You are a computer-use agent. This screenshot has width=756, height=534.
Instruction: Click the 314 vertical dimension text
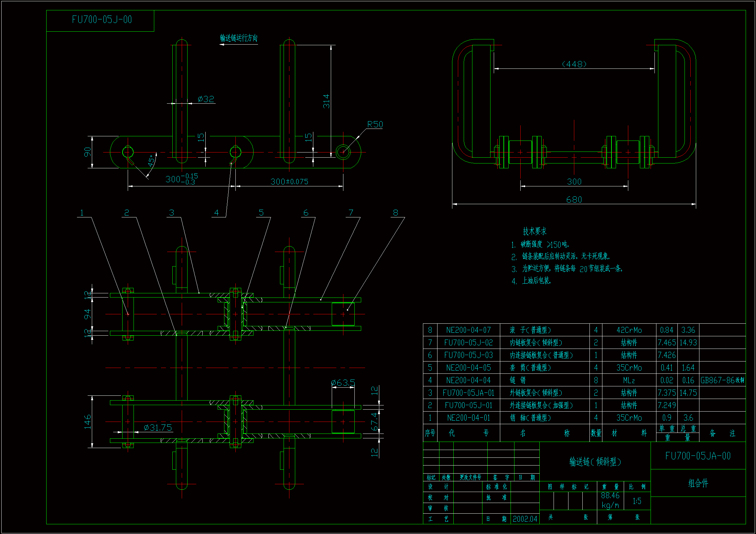326,101
